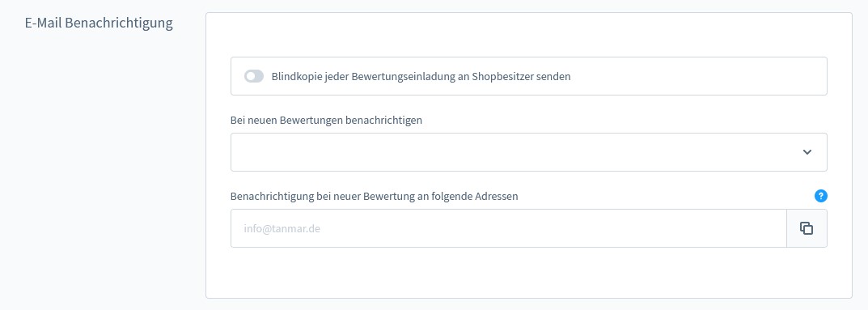Image resolution: width=868 pixels, height=310 pixels.
Task: Click the word 'Adressen' in the field label
Action: click(x=497, y=196)
